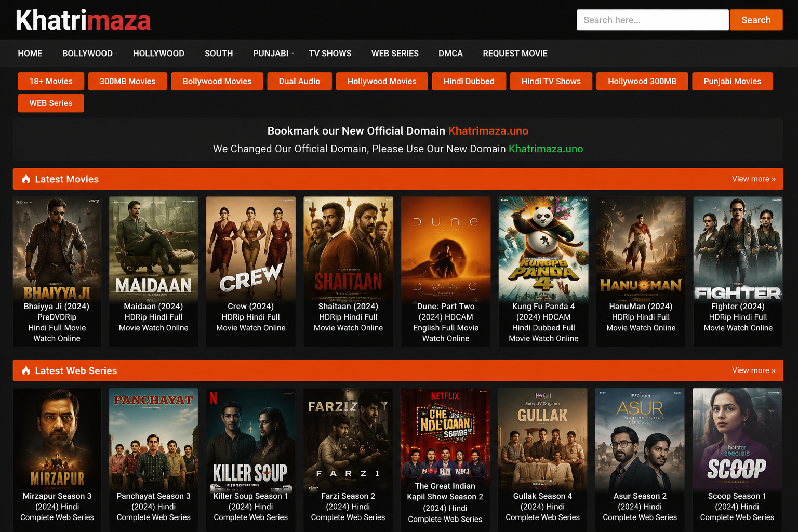
Task: Click 'Gullak Season 4 (2024) Hindi' title
Action: point(542,501)
